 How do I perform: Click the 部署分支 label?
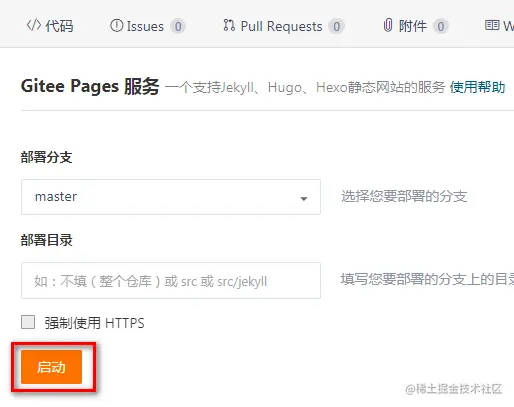[47, 157]
